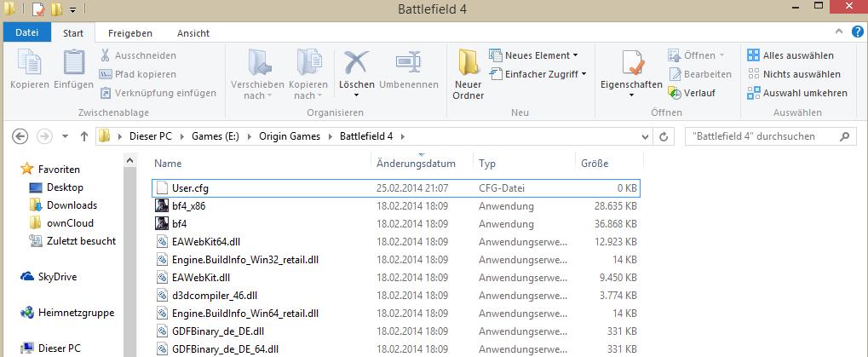Click Auswahl umkehren button

point(797,93)
